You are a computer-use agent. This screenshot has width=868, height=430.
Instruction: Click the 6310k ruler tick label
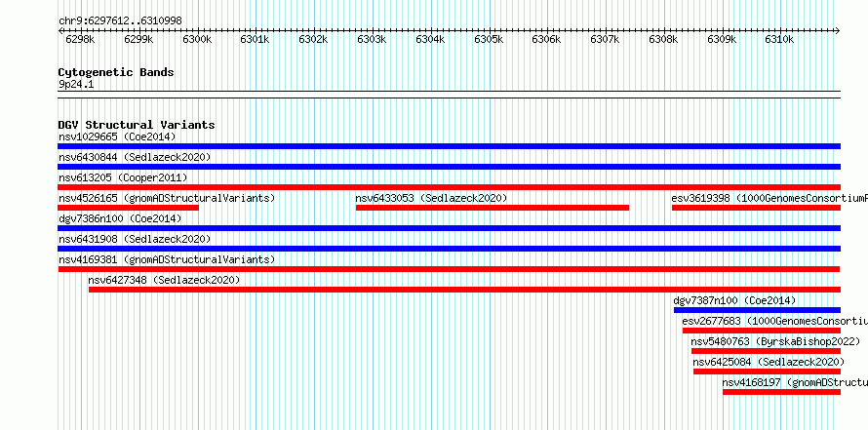[x=780, y=39]
